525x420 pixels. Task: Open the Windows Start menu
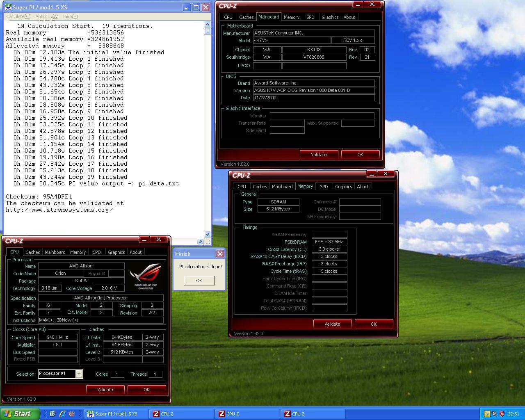(20, 414)
